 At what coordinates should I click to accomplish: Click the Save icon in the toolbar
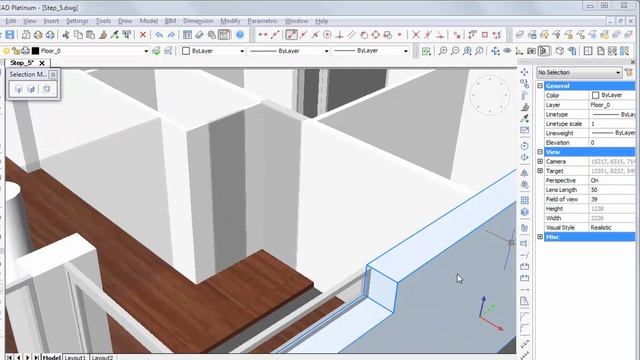(x=10, y=35)
